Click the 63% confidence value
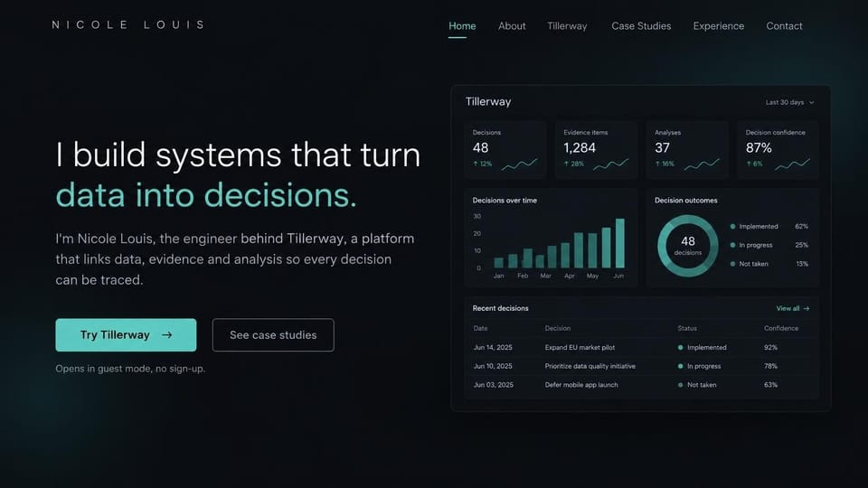Viewport: 868px width, 488px height. coord(770,385)
